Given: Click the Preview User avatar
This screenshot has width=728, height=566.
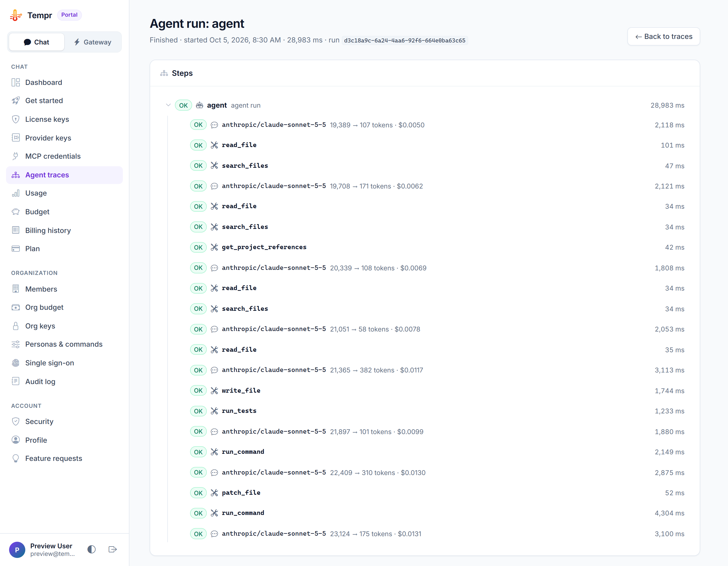Looking at the screenshot, I should 17,550.
